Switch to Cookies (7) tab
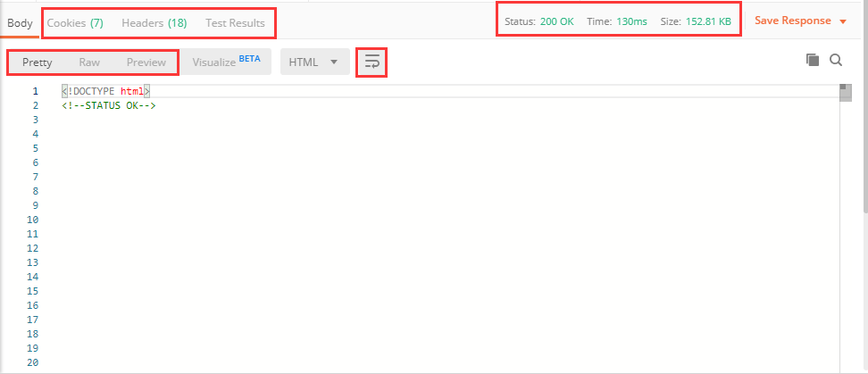The width and height of the screenshot is (868, 374). (75, 23)
